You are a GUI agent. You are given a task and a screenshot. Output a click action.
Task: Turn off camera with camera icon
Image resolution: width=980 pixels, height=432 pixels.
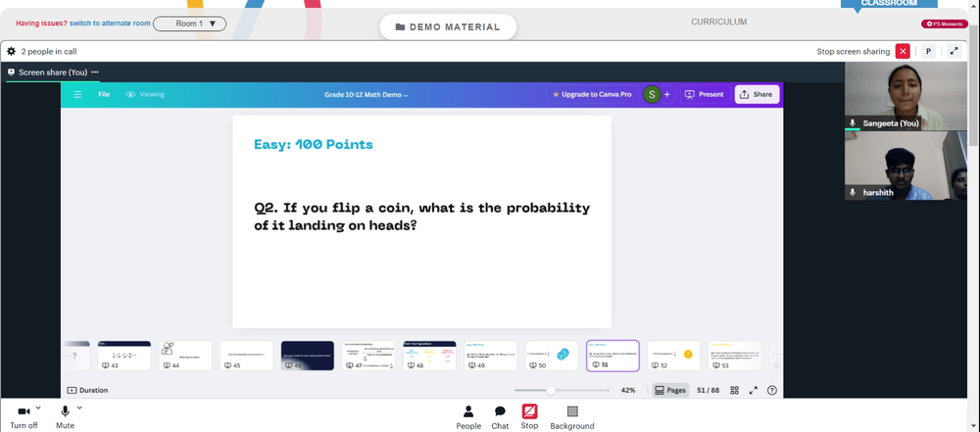click(x=24, y=411)
